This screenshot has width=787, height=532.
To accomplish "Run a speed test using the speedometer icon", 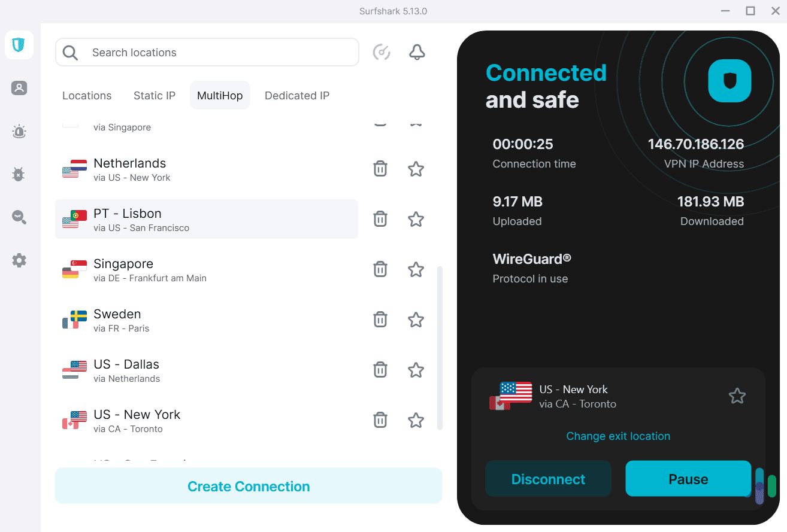I will click(x=382, y=52).
